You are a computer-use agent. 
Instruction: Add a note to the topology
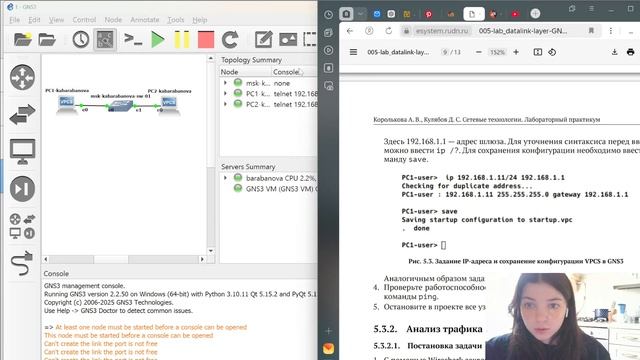tap(263, 40)
